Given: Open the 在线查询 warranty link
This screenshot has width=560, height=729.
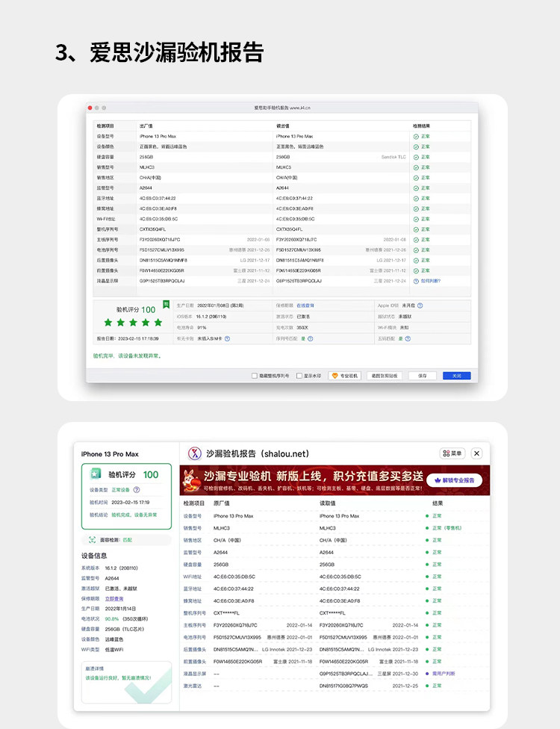Looking at the screenshot, I should coord(305,305).
